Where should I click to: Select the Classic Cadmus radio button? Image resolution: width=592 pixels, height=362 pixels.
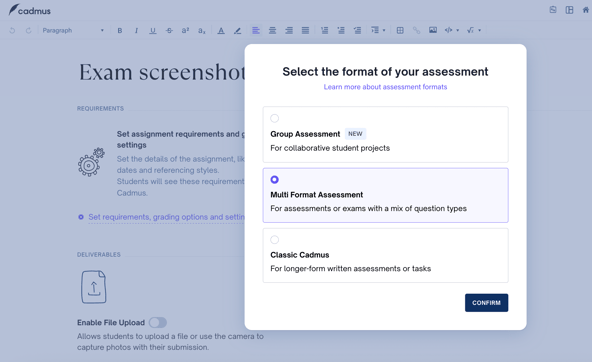pyautogui.click(x=274, y=240)
